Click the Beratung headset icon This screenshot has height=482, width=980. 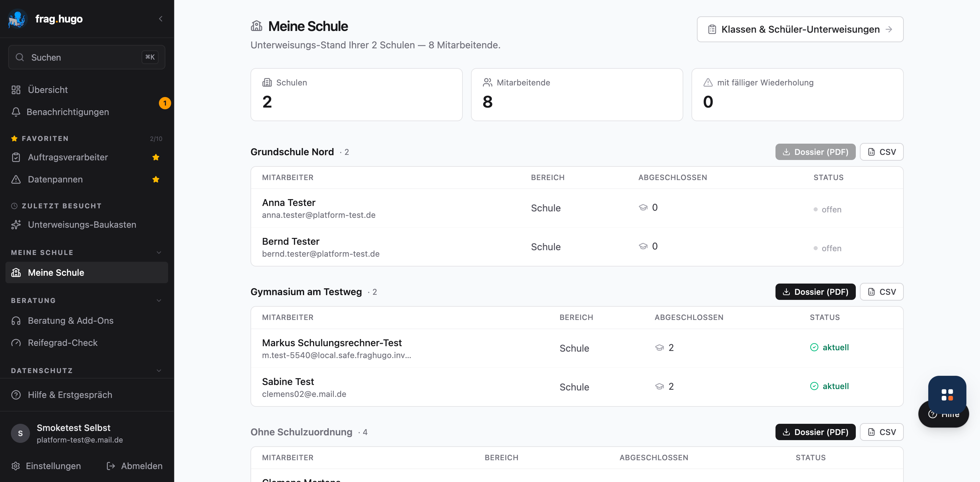pyautogui.click(x=16, y=320)
